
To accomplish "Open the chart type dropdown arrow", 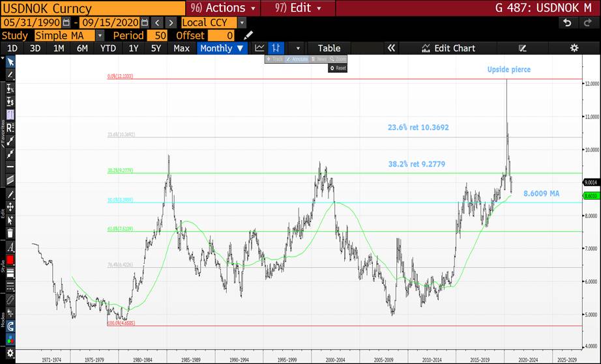I will [298, 49].
